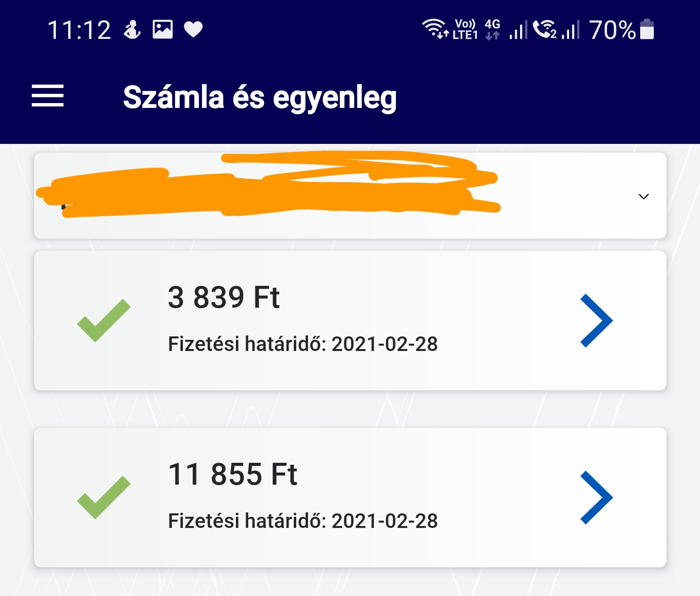
Task: Tap the 70% battery percentage text
Action: click(612, 30)
